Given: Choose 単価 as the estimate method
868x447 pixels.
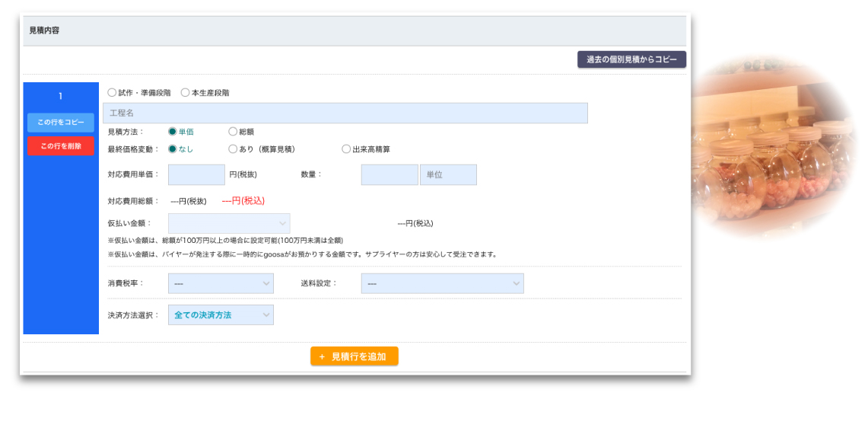Looking at the screenshot, I should tap(173, 132).
